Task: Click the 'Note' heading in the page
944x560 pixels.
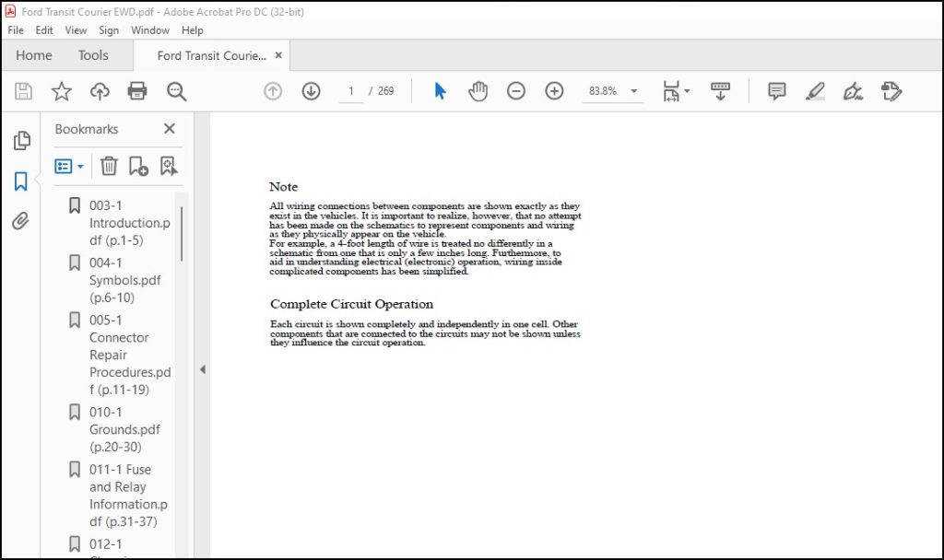Action: tap(284, 186)
